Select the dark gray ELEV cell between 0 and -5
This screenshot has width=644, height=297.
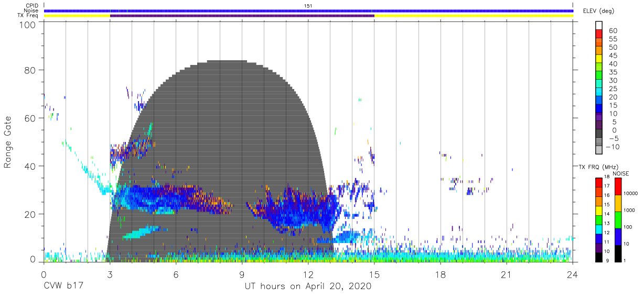click(599, 134)
